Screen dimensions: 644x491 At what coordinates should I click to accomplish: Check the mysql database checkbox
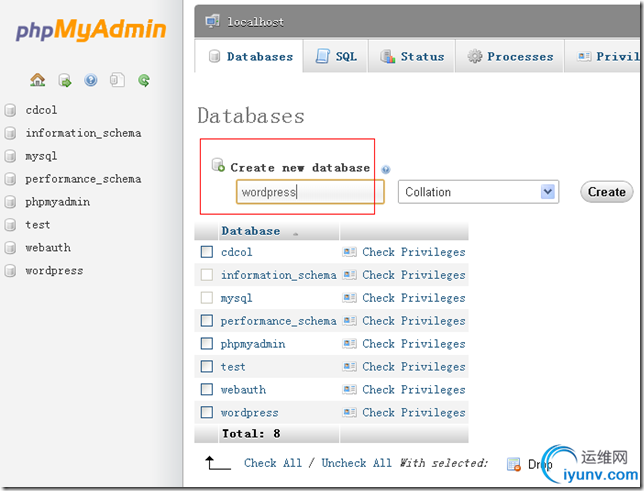pos(207,298)
